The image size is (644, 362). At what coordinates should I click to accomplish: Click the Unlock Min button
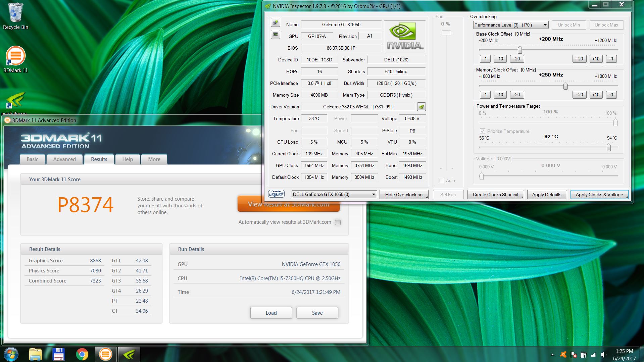coord(569,25)
